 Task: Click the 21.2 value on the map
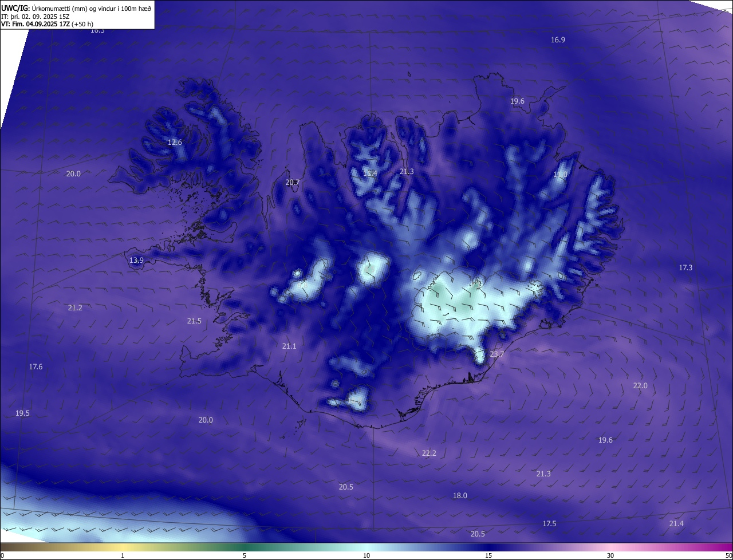click(x=75, y=308)
